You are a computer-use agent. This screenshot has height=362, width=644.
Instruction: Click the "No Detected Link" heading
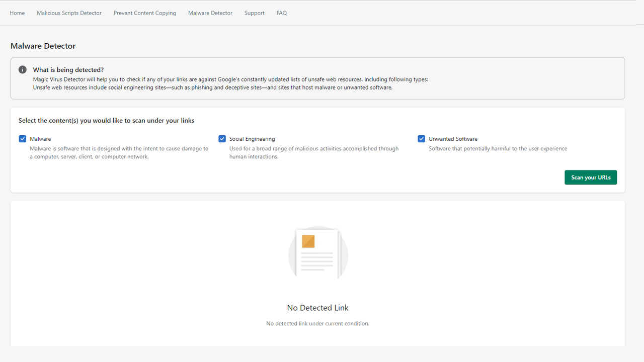pos(317,308)
